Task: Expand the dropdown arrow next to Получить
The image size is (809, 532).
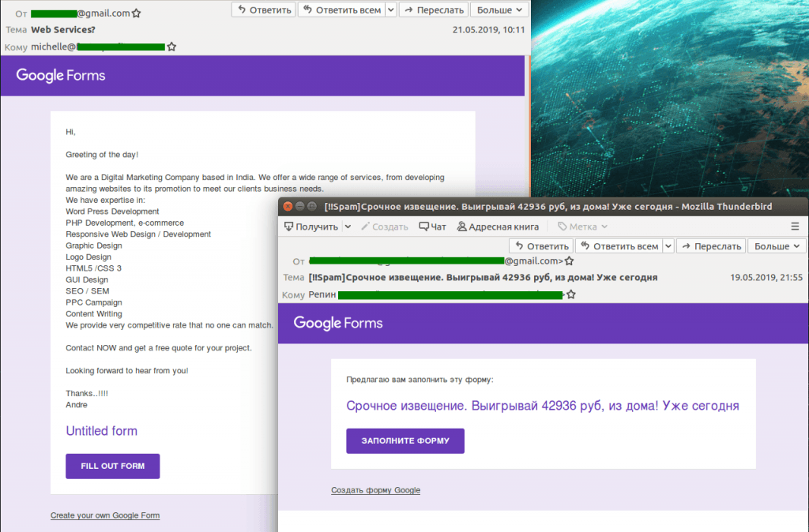Action: click(x=347, y=227)
